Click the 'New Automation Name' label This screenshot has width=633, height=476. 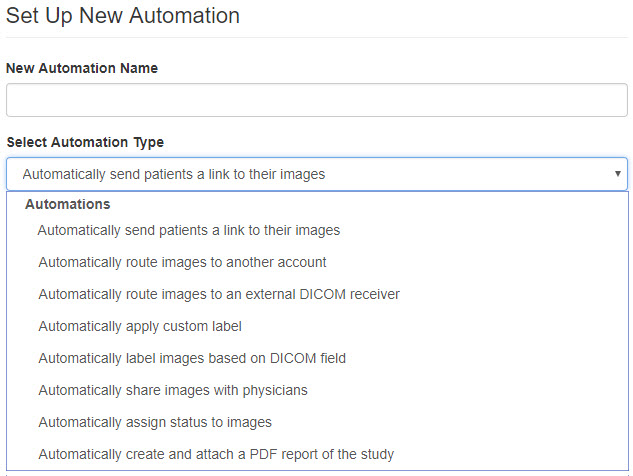82,68
